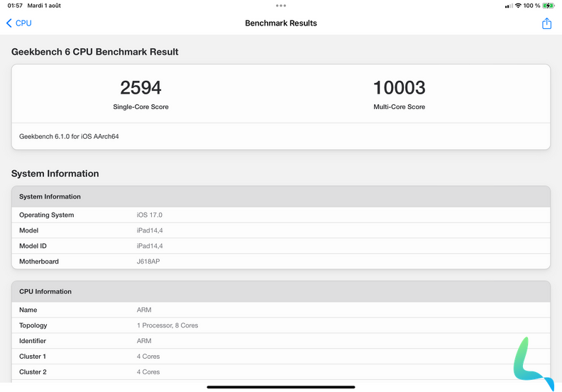Tap the System Information table header
562x392 pixels.
[x=281, y=196]
